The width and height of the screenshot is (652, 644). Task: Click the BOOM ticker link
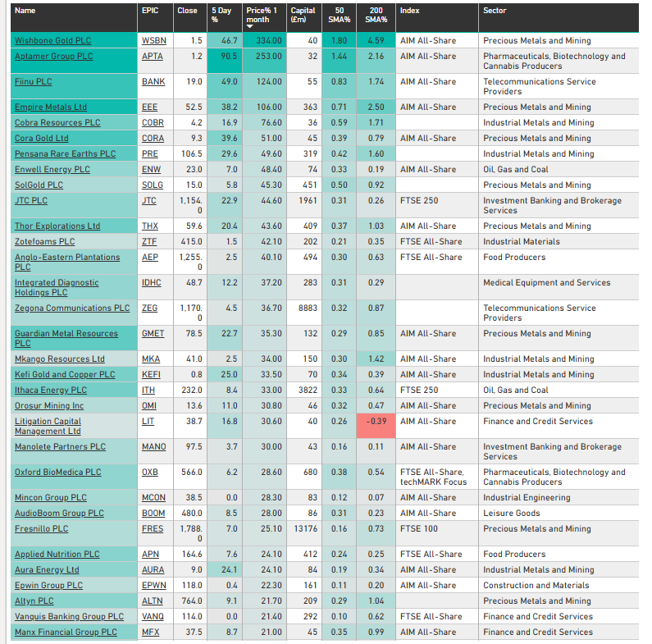pos(153,514)
